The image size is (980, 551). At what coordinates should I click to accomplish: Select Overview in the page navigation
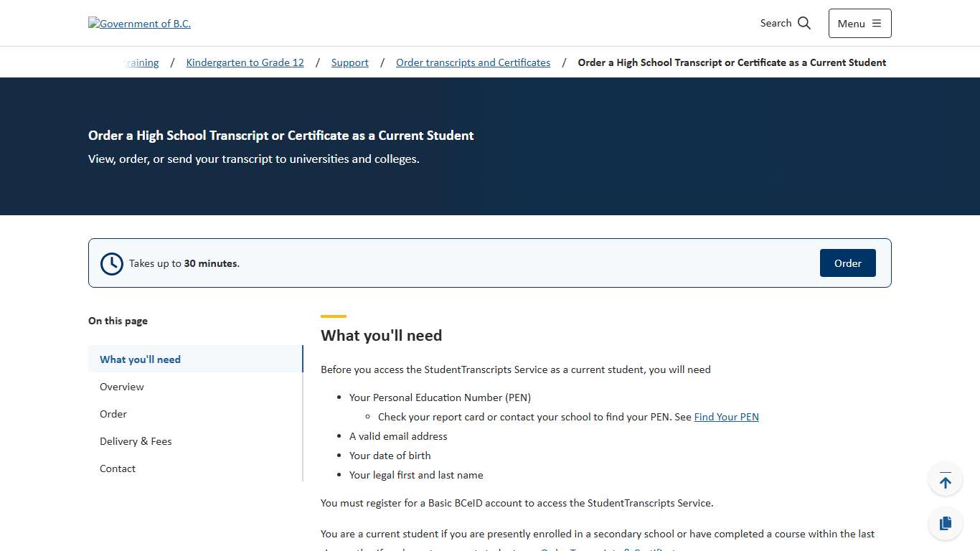tap(121, 387)
